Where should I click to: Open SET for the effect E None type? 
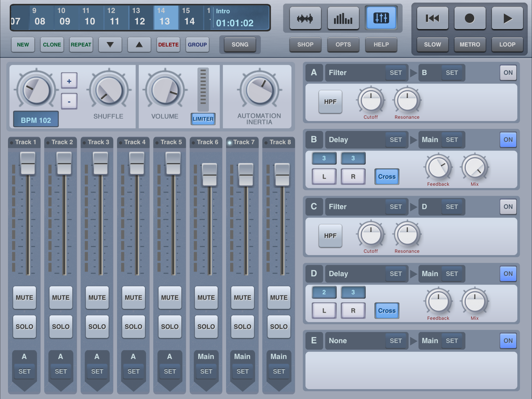pyautogui.click(x=395, y=341)
